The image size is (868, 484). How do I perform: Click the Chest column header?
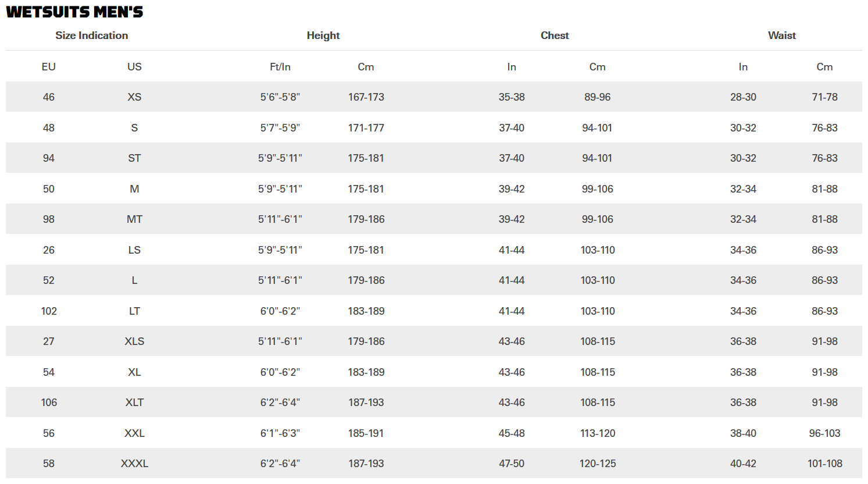click(555, 35)
